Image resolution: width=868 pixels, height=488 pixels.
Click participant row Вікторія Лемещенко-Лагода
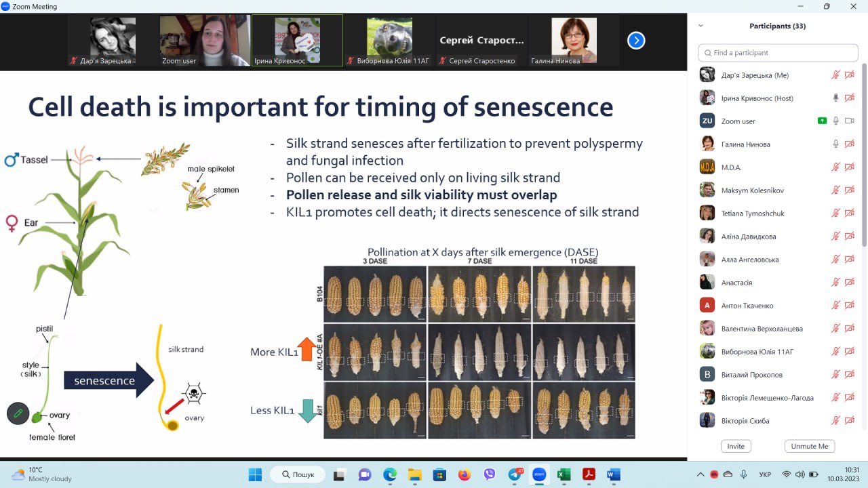pos(777,398)
